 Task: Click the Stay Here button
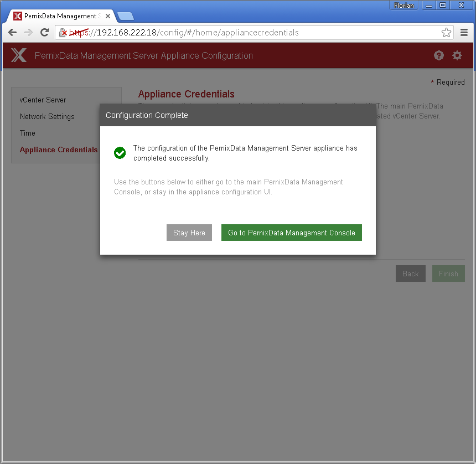[x=189, y=233]
